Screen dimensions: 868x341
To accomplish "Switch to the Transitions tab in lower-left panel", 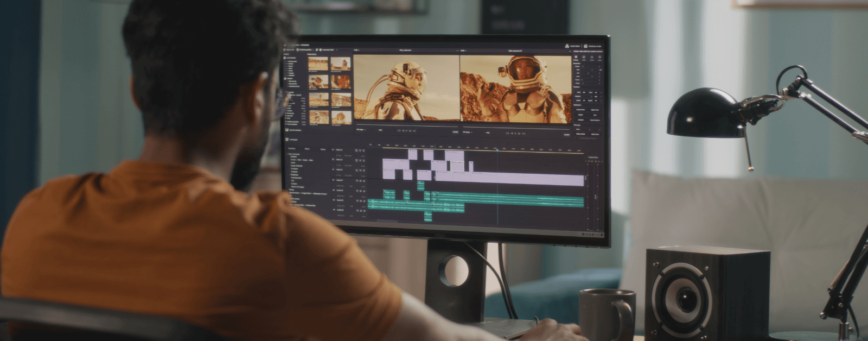I will [x=292, y=148].
